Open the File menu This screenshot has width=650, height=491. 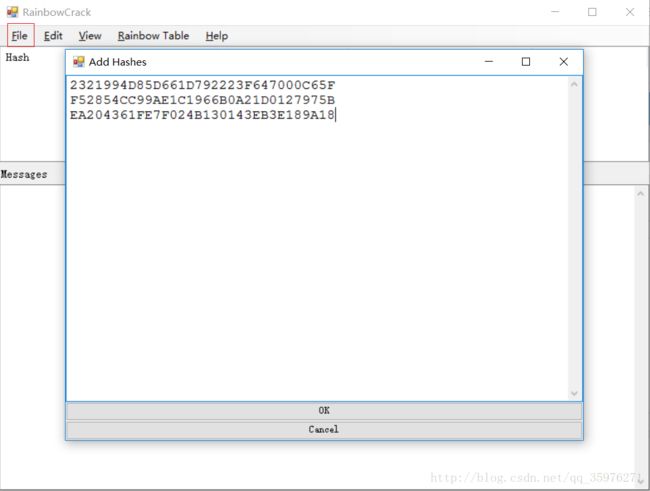pos(20,36)
